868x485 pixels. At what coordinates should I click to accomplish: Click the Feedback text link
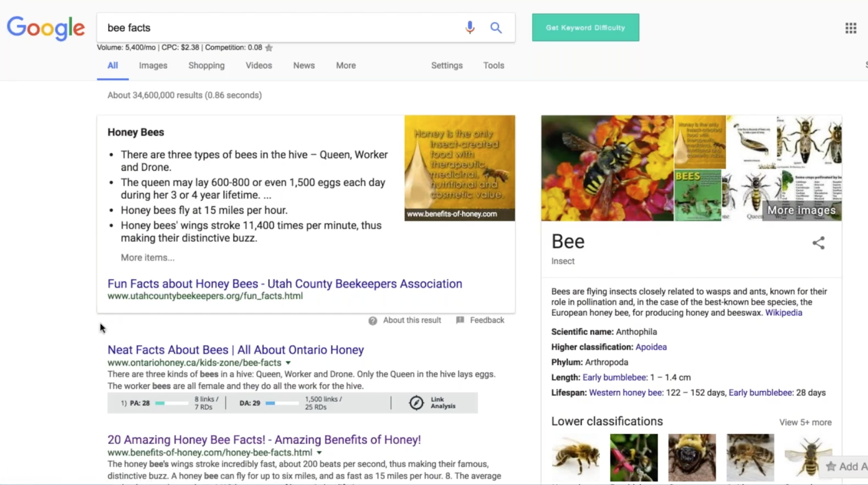click(487, 320)
